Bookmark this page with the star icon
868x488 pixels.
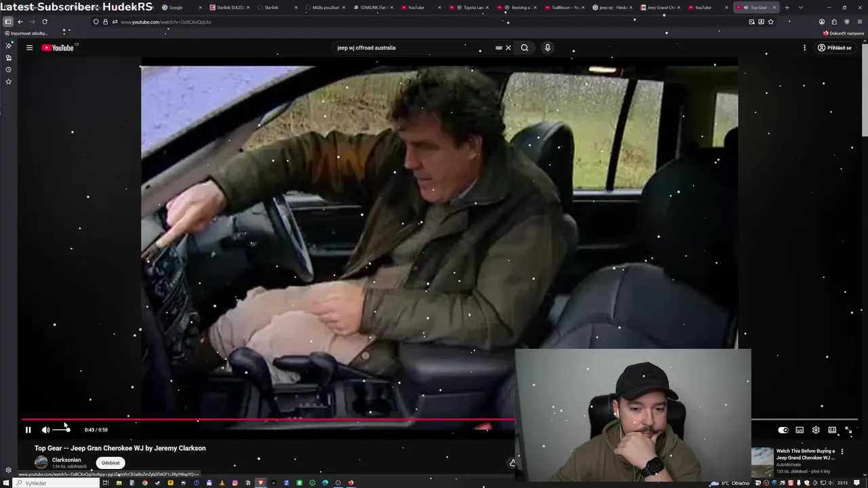[x=770, y=22]
